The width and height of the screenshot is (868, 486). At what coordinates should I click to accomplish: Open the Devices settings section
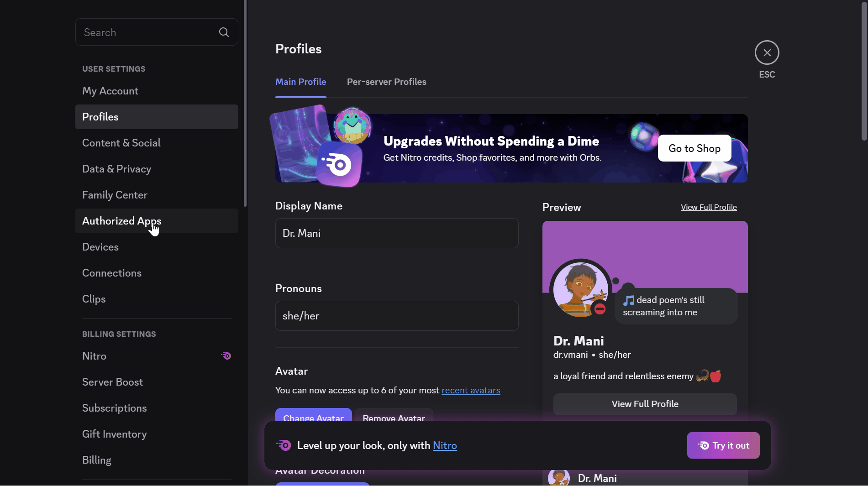[100, 247]
